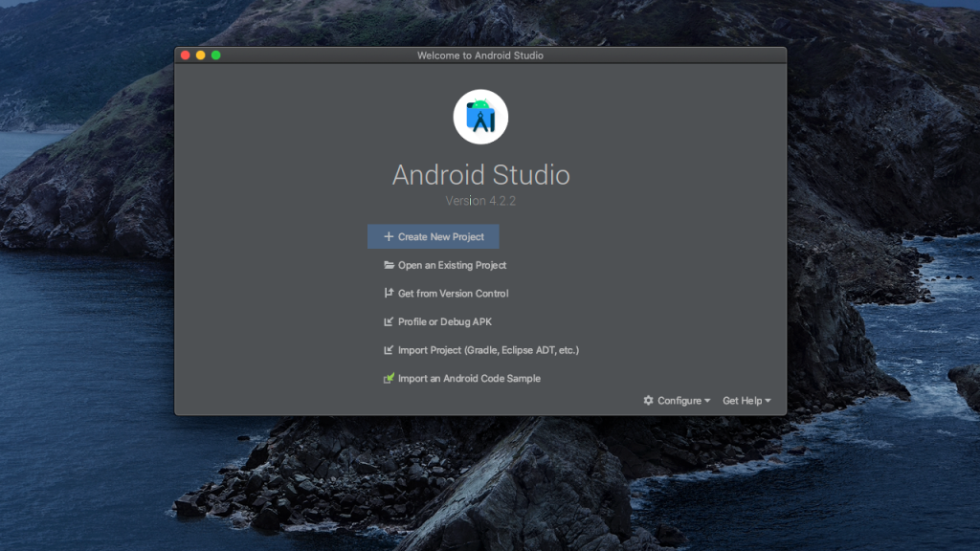Select Create New Project
The image size is (980, 551).
point(434,237)
